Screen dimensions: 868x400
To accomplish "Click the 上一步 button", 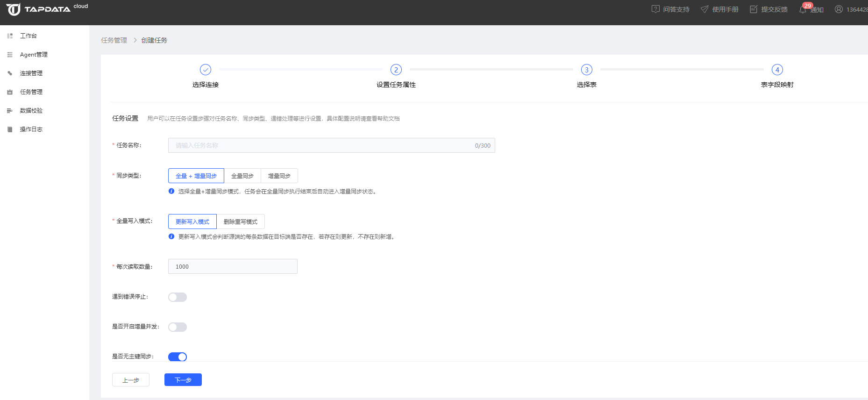I will click(131, 380).
